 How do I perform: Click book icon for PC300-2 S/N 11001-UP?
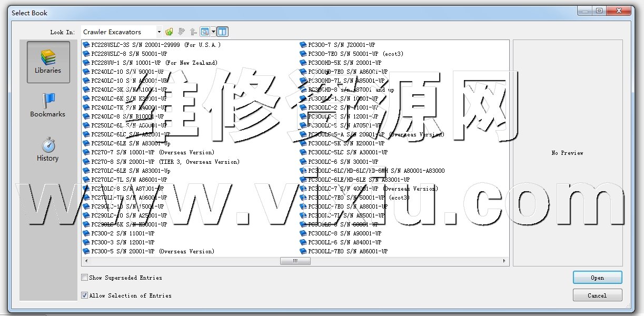[86, 233]
